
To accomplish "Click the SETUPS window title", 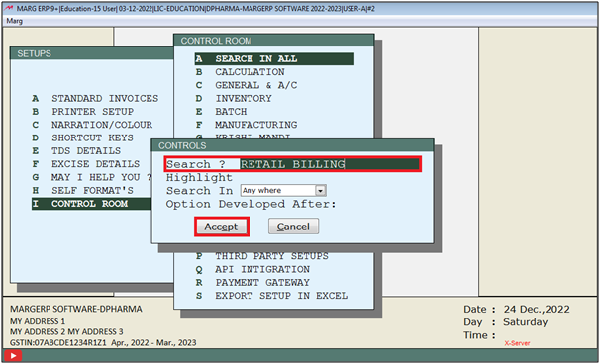I will click(x=34, y=53).
